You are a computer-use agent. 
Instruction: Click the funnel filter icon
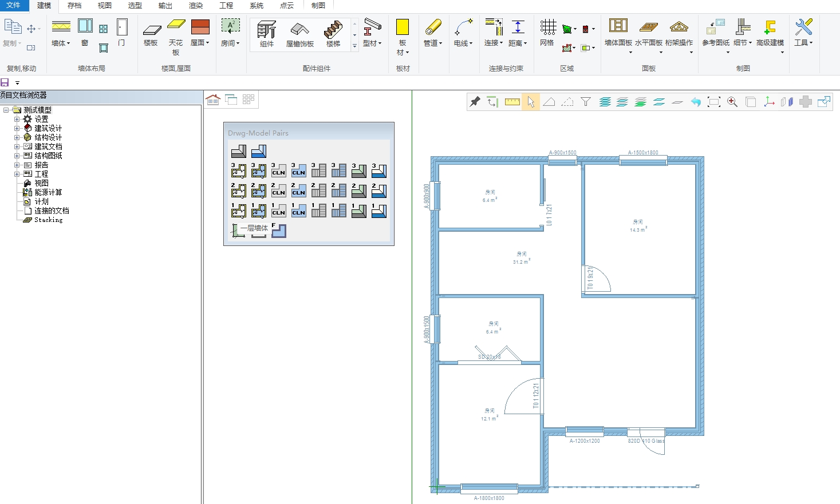pyautogui.click(x=586, y=102)
